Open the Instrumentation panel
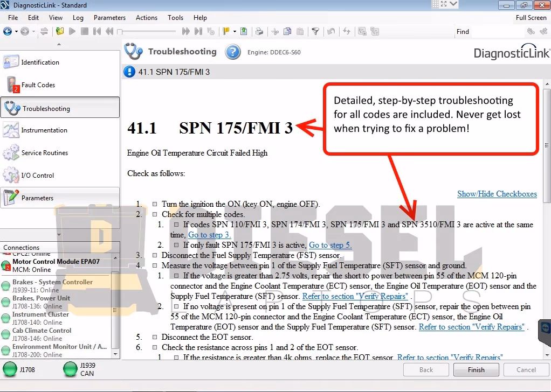The height and width of the screenshot is (392, 551). point(44,130)
